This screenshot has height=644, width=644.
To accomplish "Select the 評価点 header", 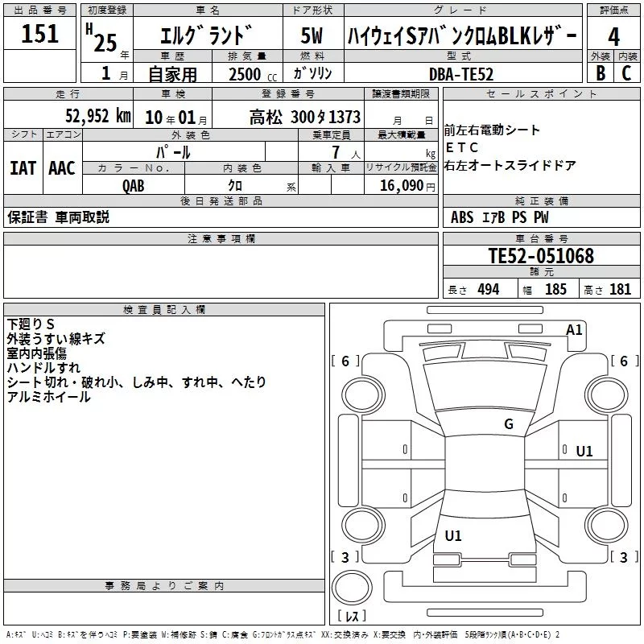I will point(613,10).
